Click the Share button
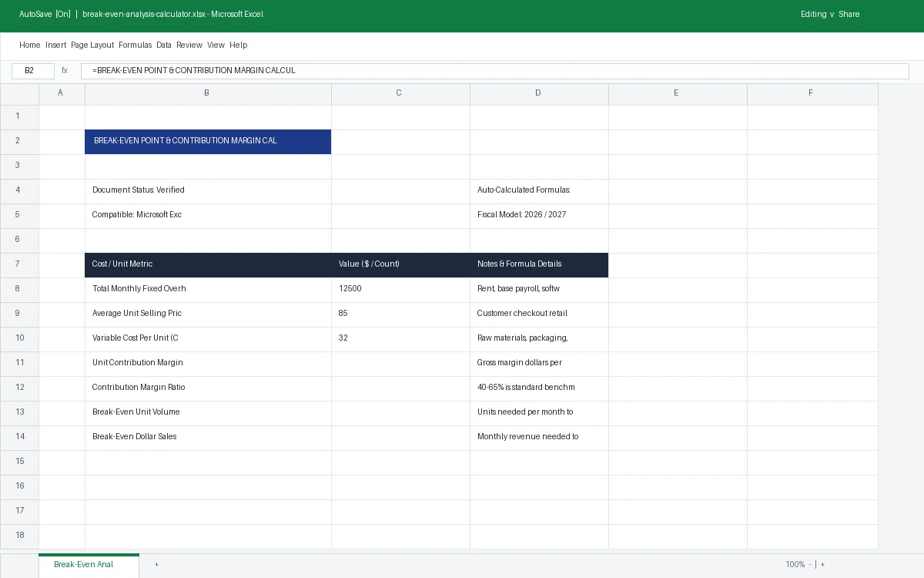Image resolution: width=924 pixels, height=578 pixels. (849, 14)
